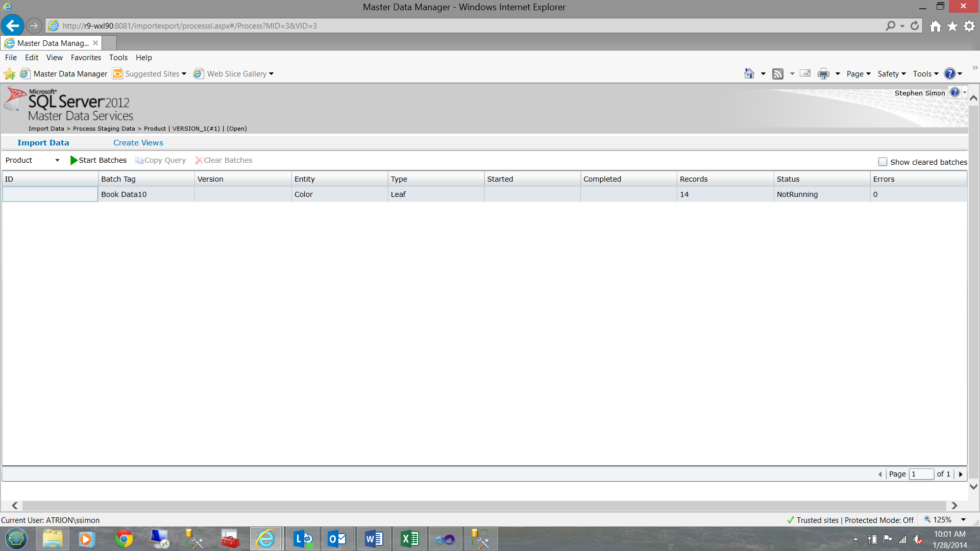Click the Print icon in command bar
The width and height of the screenshot is (980, 551).
823,74
